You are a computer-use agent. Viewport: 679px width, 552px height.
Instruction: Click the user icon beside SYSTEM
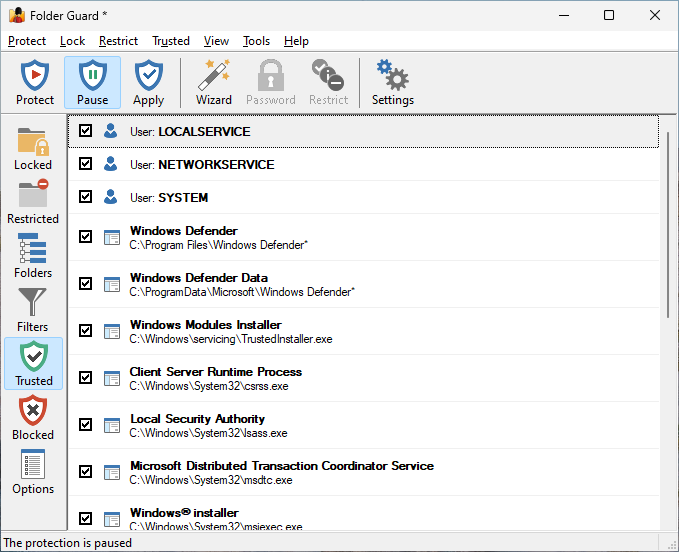tap(110, 197)
